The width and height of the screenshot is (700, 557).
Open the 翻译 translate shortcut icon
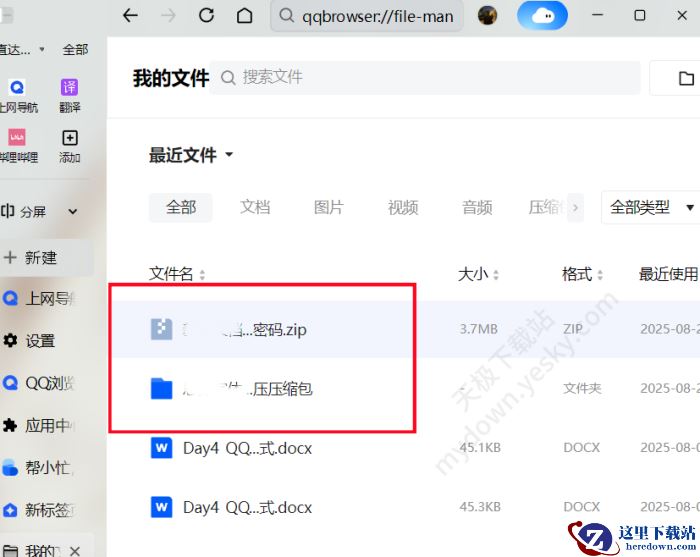coord(70,87)
